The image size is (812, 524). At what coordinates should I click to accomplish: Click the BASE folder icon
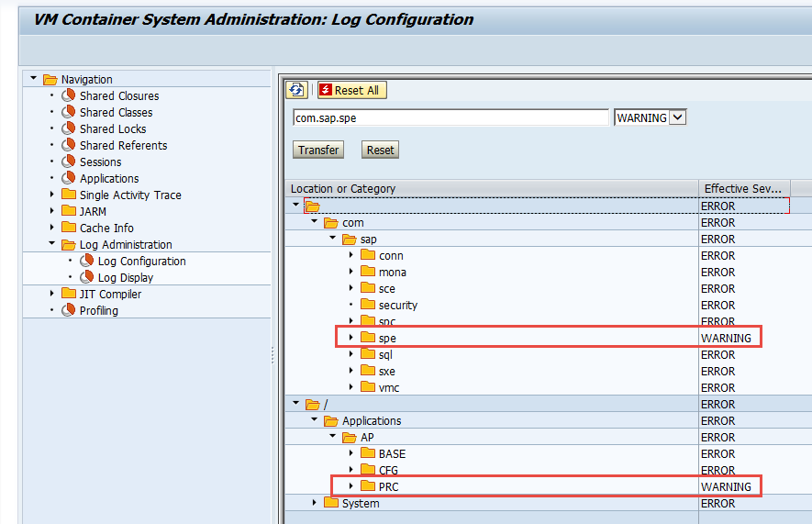pyautogui.click(x=368, y=453)
